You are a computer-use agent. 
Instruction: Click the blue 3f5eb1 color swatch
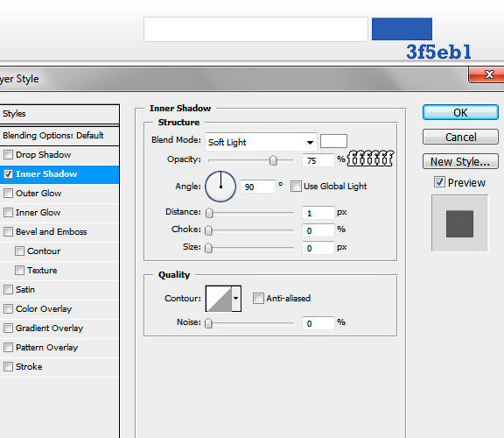[402, 29]
